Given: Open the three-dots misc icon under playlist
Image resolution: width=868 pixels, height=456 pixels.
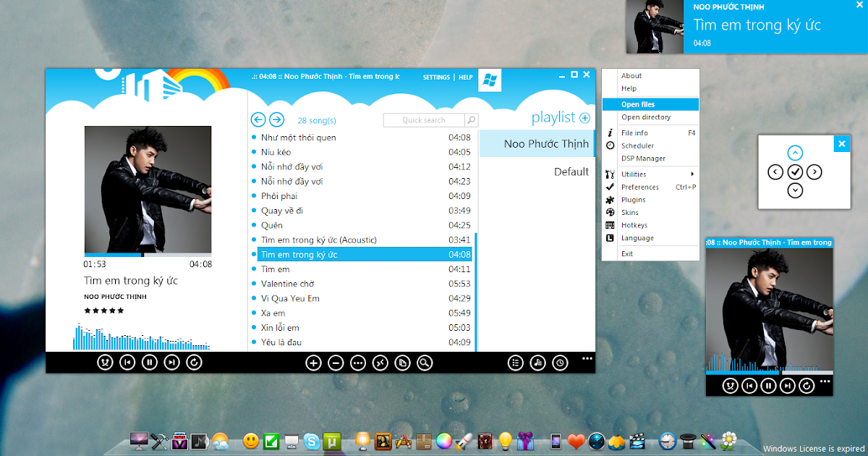Looking at the screenshot, I should tap(357, 363).
